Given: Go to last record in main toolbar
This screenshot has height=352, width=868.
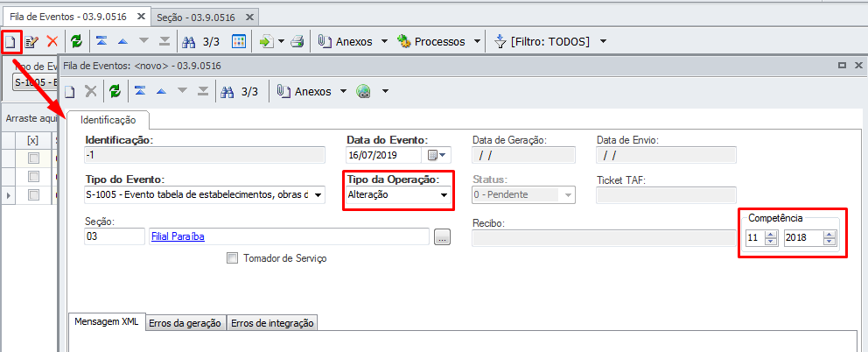Looking at the screenshot, I should 164,41.
